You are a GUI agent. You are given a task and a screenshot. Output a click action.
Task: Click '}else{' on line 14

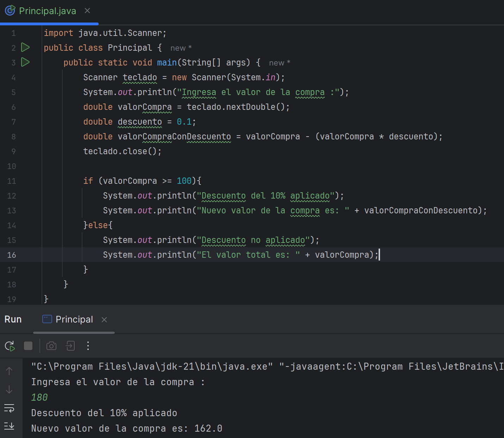tap(98, 225)
